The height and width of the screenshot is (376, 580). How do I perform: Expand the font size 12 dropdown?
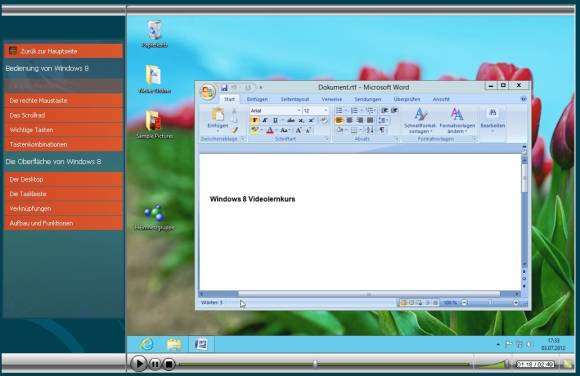click(326, 111)
